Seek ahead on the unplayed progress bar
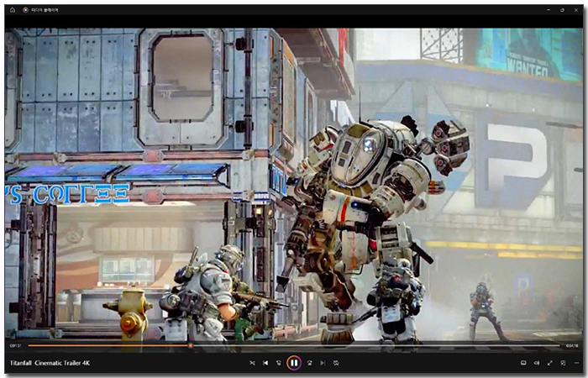The width and height of the screenshot is (588, 378). (376, 345)
